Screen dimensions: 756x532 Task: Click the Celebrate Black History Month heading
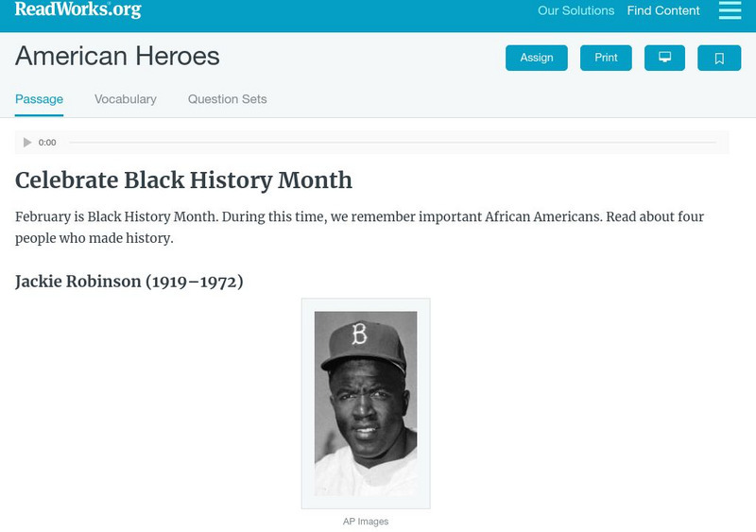click(x=183, y=180)
